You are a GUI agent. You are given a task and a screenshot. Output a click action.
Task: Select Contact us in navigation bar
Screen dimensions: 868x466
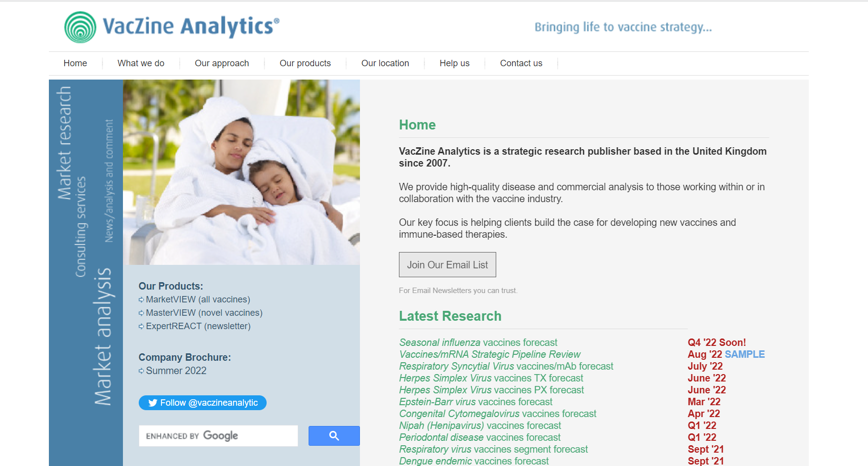[x=521, y=63]
